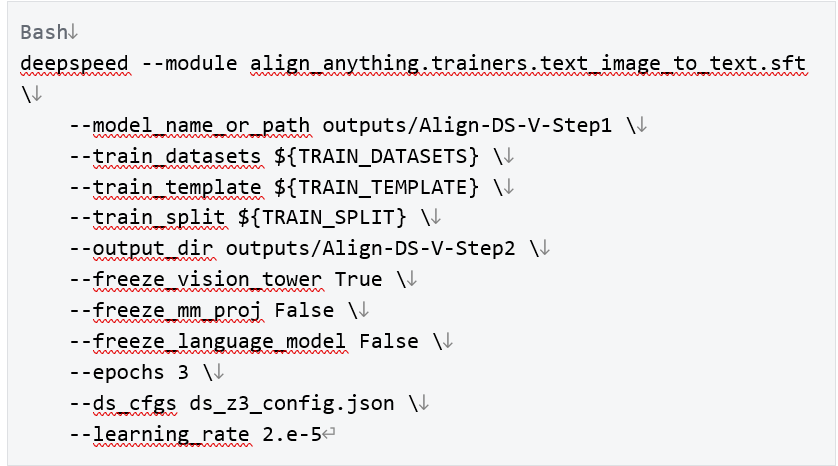838x466 pixels.
Task: Click the word deepspeed in the command
Action: pyautogui.click(x=74, y=64)
